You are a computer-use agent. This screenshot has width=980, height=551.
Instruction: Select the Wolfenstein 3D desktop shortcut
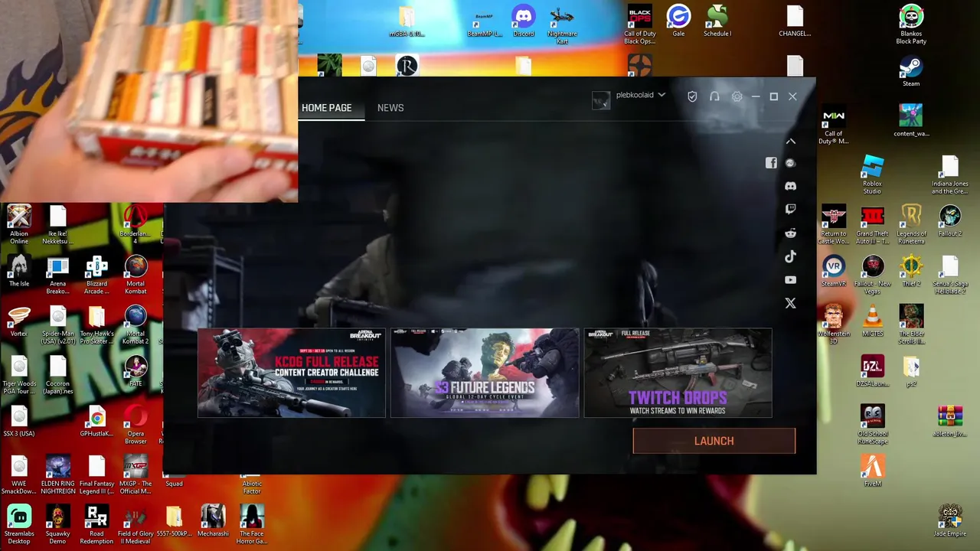834,324
